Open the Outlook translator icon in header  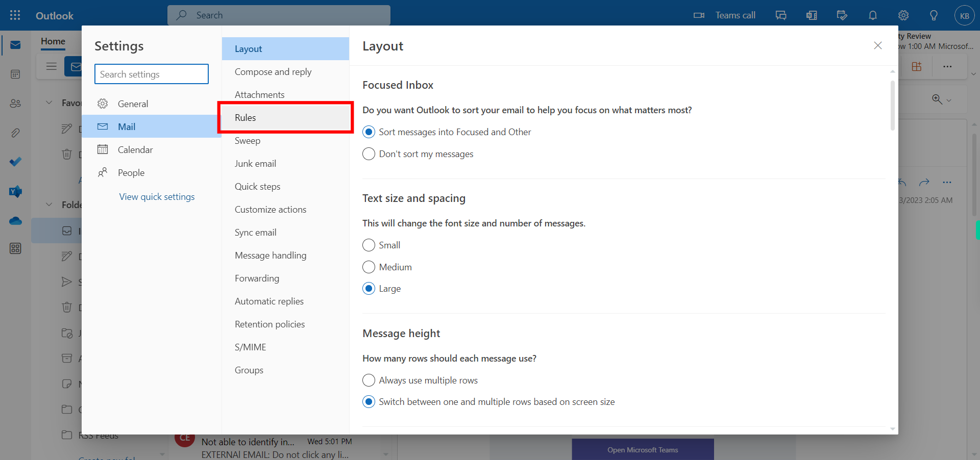[812, 15]
